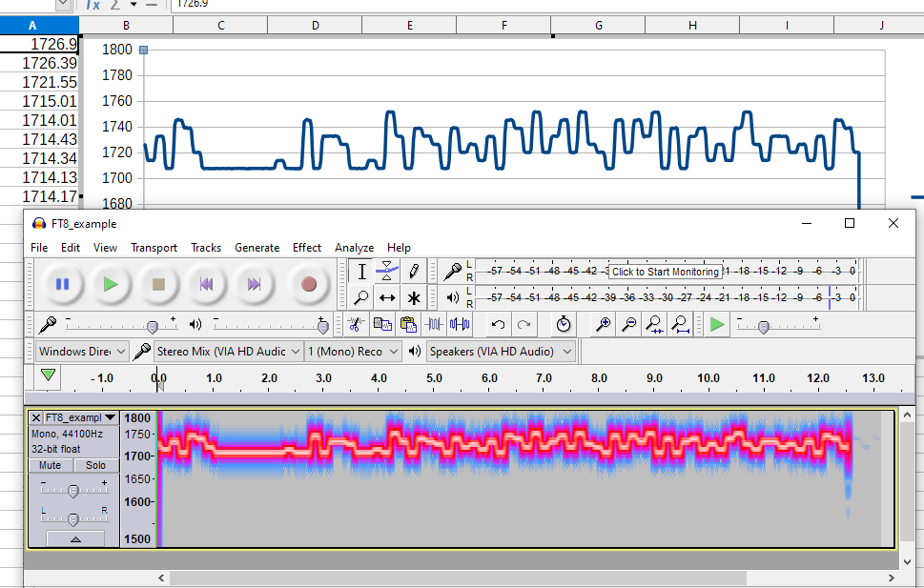Select spreadsheet cell containing 1721.55
Viewport: 924px width, 588px height.
click(39, 82)
